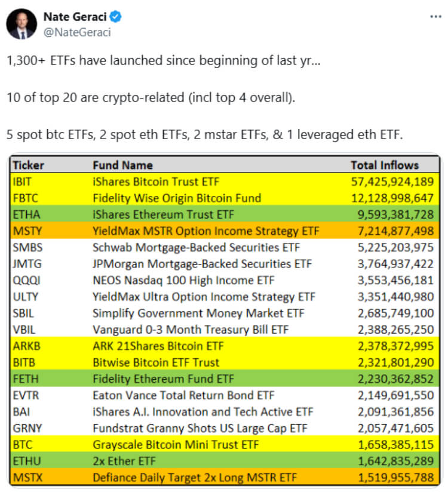Click the blue verified badge icon
Viewport: 448px width, 495px height.
pos(115,16)
